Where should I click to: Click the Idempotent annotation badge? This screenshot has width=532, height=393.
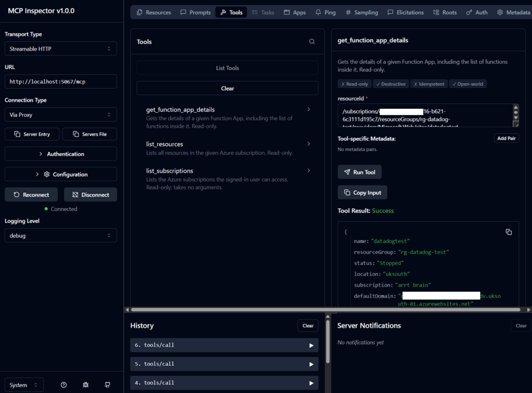(x=429, y=84)
